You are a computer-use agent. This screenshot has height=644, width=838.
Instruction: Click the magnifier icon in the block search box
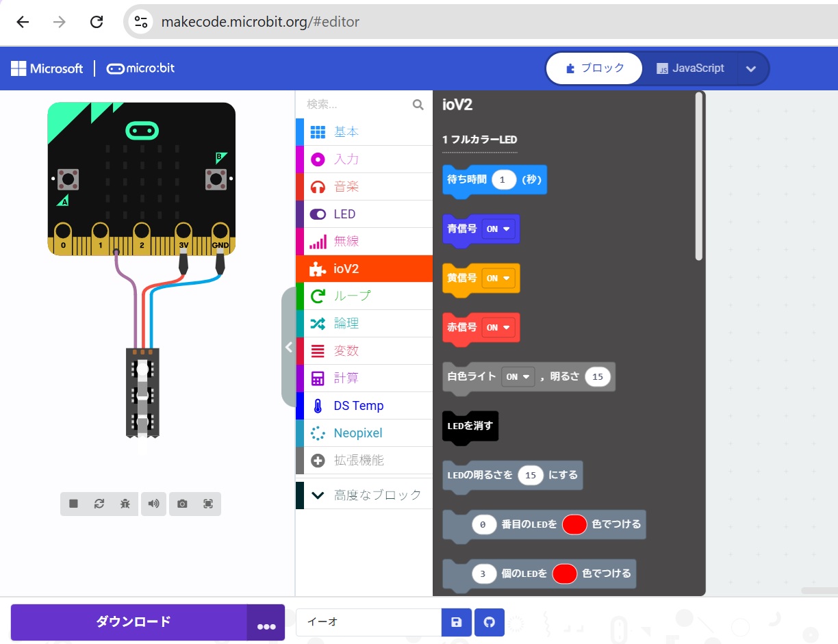pyautogui.click(x=418, y=105)
